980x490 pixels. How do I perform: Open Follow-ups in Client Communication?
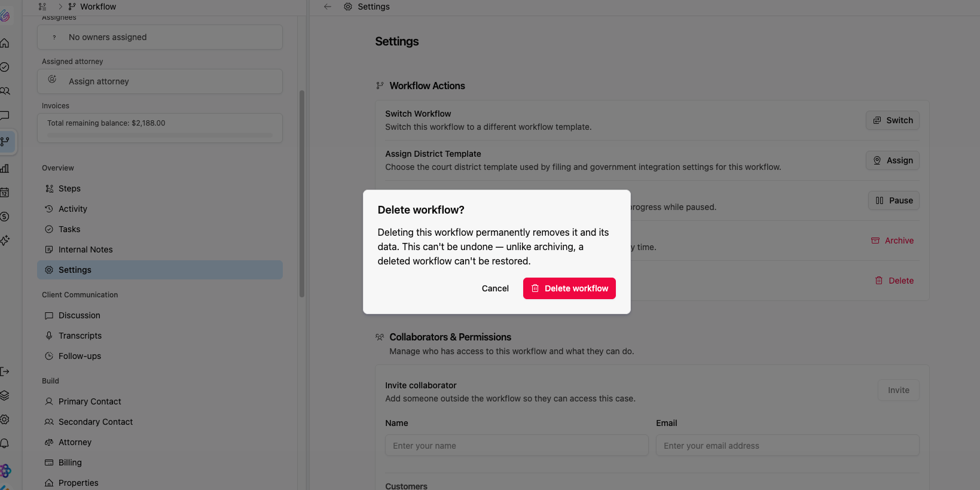160,356
